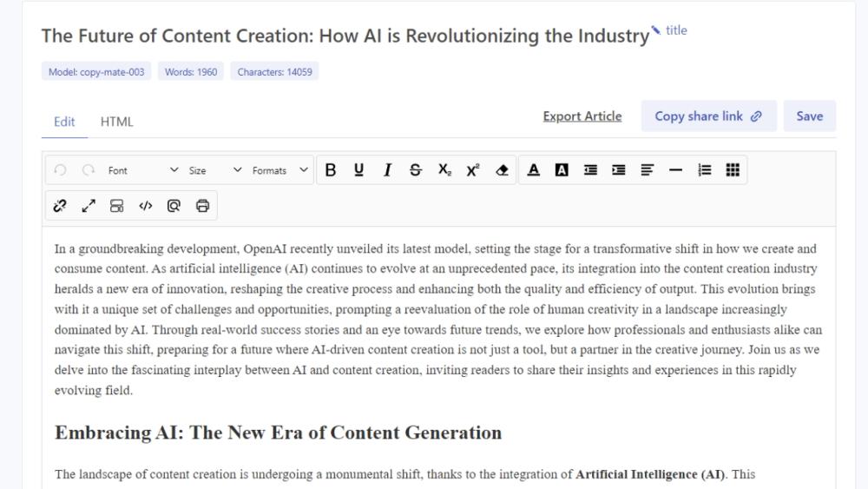Apply superscript formatting
The height and width of the screenshot is (489, 868).
[x=473, y=170]
